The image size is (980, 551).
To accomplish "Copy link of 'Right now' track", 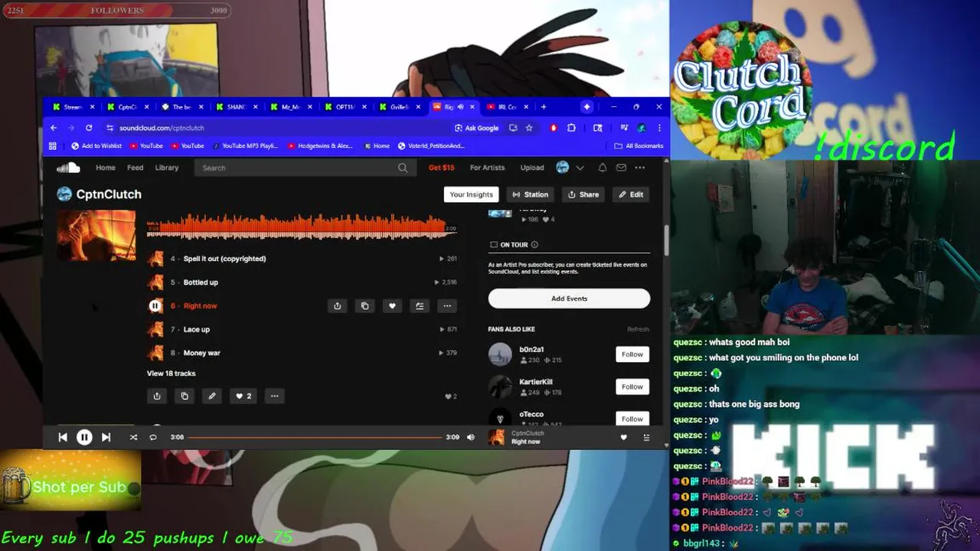I will pos(364,306).
